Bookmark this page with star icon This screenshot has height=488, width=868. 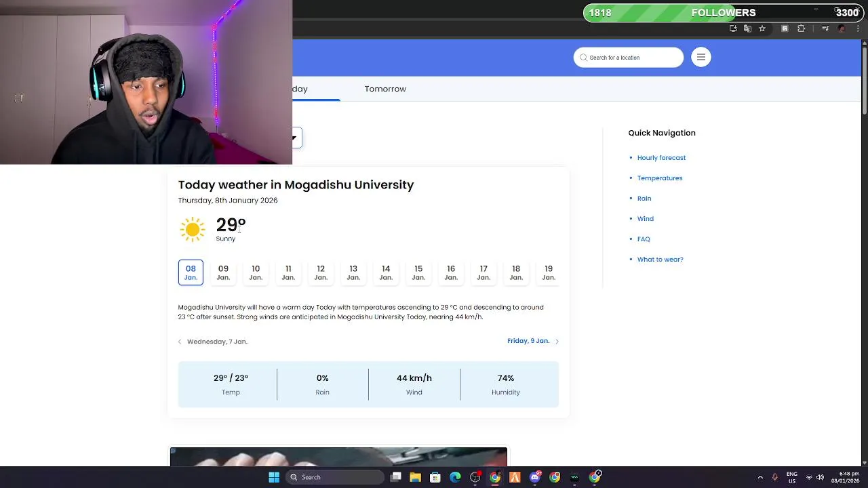(762, 28)
